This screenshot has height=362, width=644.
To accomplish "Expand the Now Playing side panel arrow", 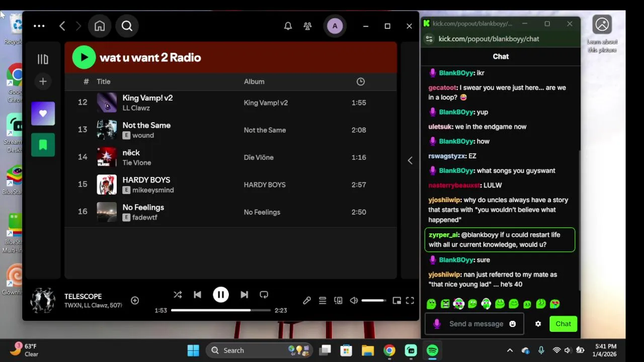I will tap(410, 160).
